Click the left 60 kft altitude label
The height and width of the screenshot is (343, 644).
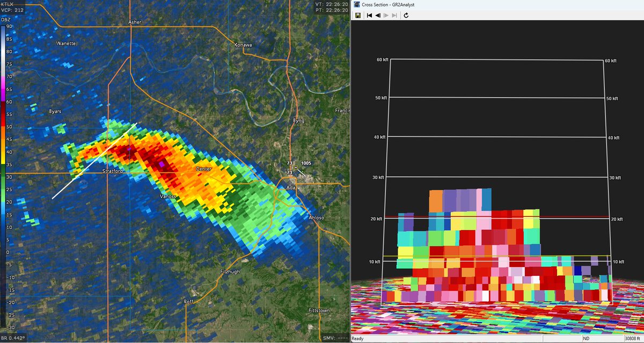click(x=382, y=60)
